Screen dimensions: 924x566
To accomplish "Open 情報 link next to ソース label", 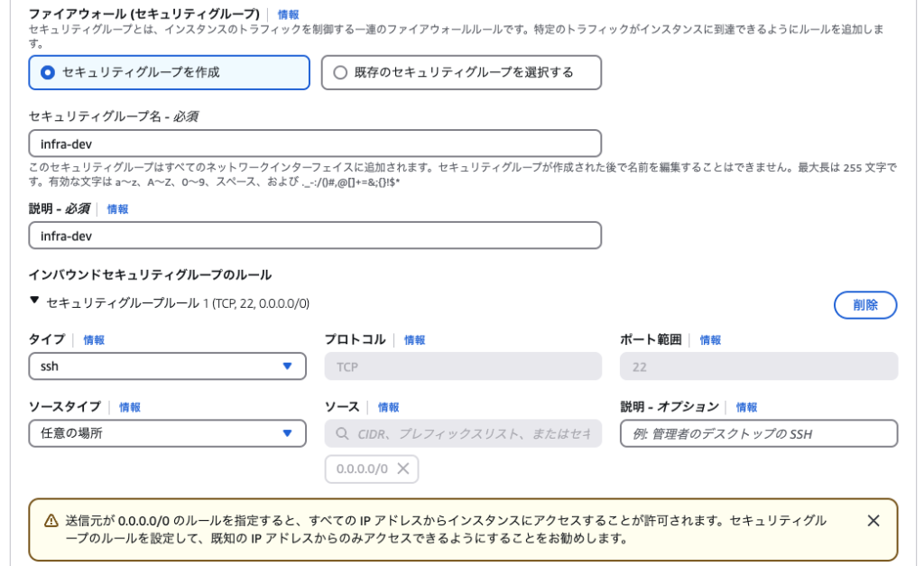I will coord(388,407).
